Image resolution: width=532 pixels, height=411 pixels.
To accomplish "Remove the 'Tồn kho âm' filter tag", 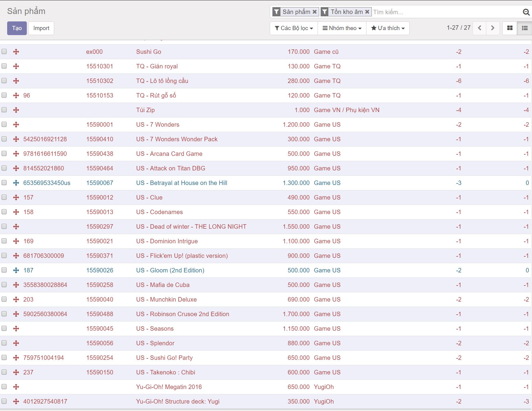I will pos(367,12).
